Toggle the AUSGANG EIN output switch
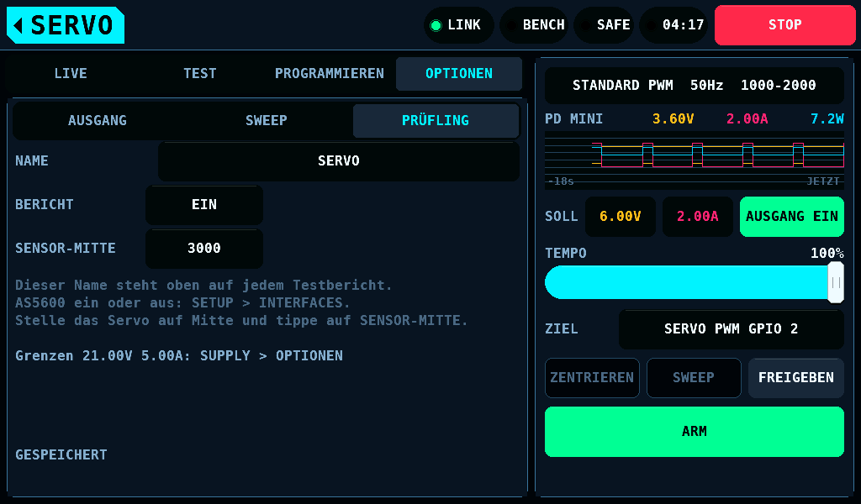The height and width of the screenshot is (504, 861). (792, 217)
